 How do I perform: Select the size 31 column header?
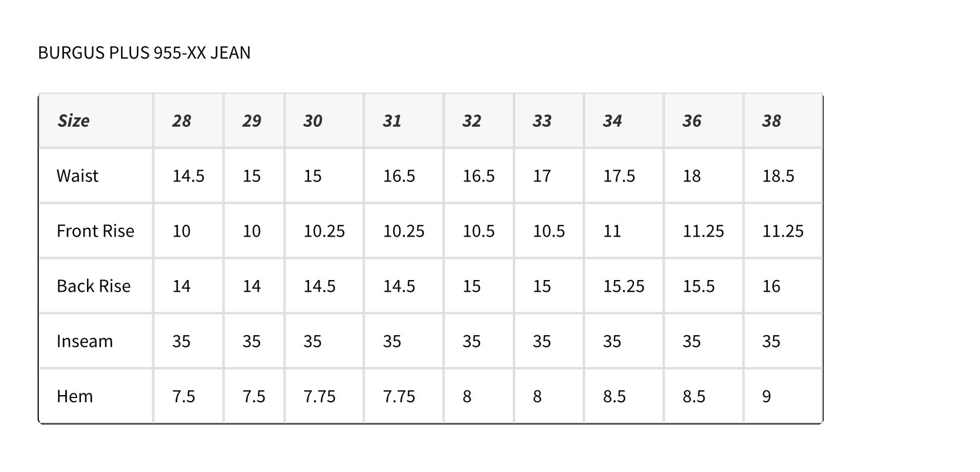(x=392, y=121)
